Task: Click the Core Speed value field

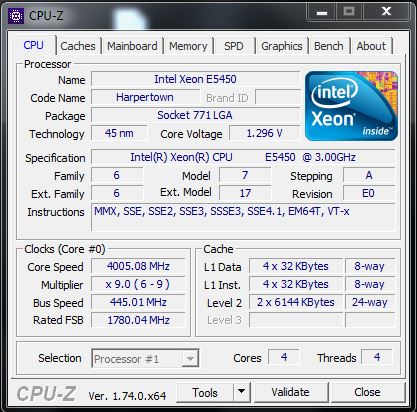Action: [138, 266]
